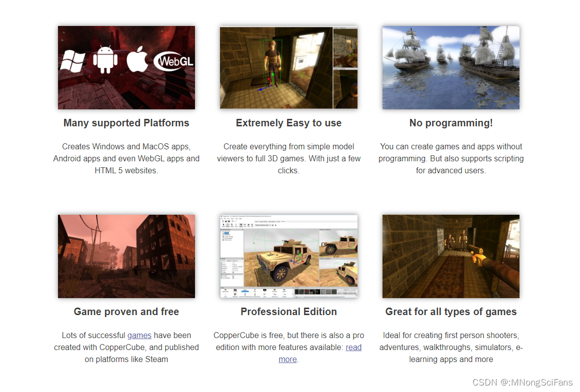Open the CopperCube editor Humvee screenshot

click(x=288, y=256)
